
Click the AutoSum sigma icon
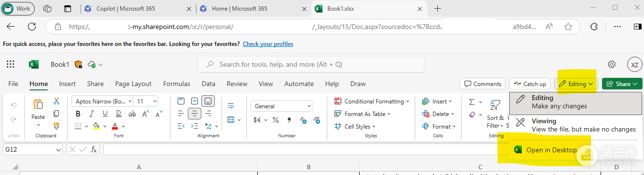click(x=472, y=102)
